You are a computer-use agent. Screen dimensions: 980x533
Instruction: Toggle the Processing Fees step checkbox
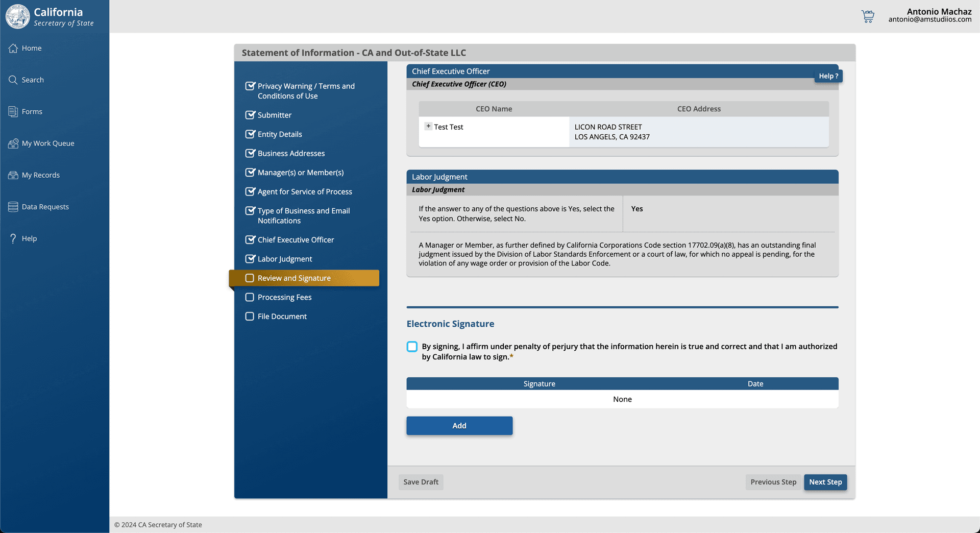pos(250,297)
